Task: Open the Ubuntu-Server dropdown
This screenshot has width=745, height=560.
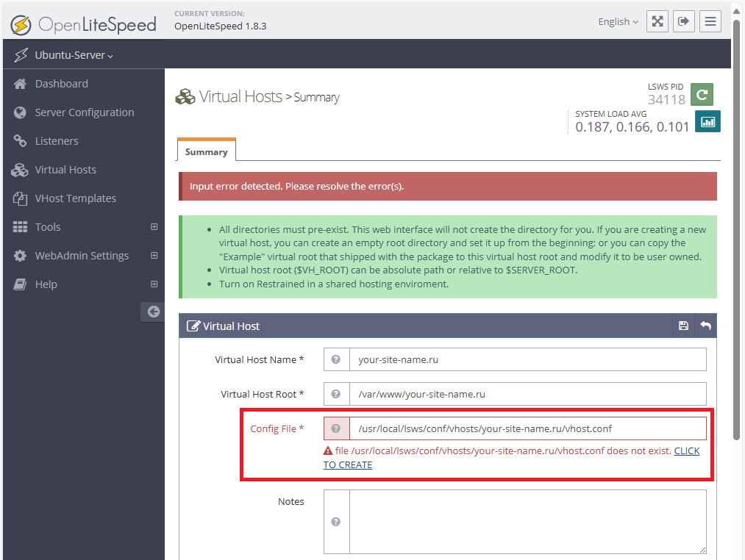Action: 74,55
